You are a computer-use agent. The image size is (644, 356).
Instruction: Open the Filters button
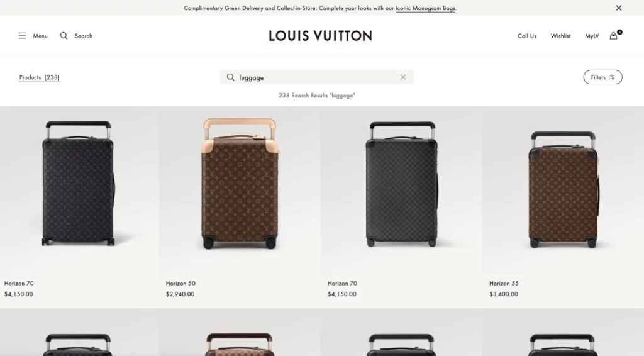[x=602, y=77]
